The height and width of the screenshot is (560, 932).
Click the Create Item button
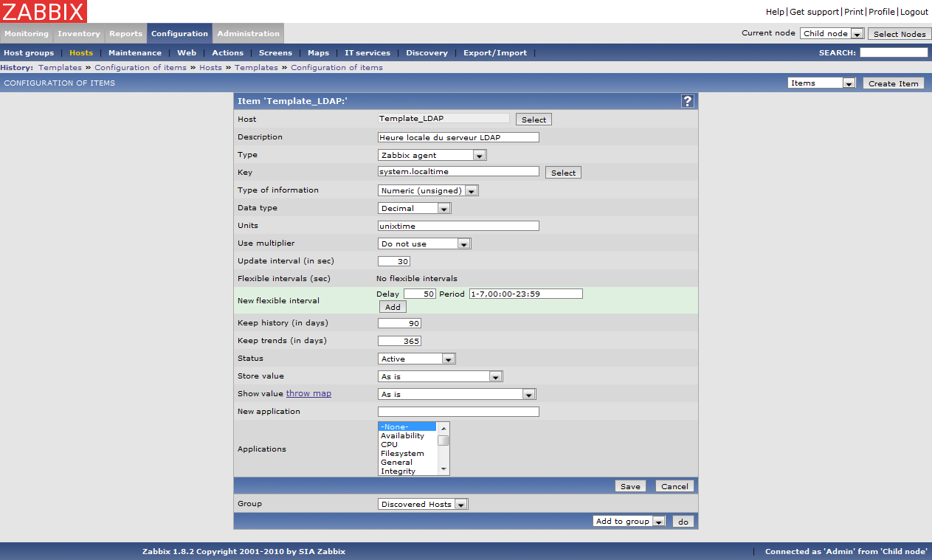893,83
